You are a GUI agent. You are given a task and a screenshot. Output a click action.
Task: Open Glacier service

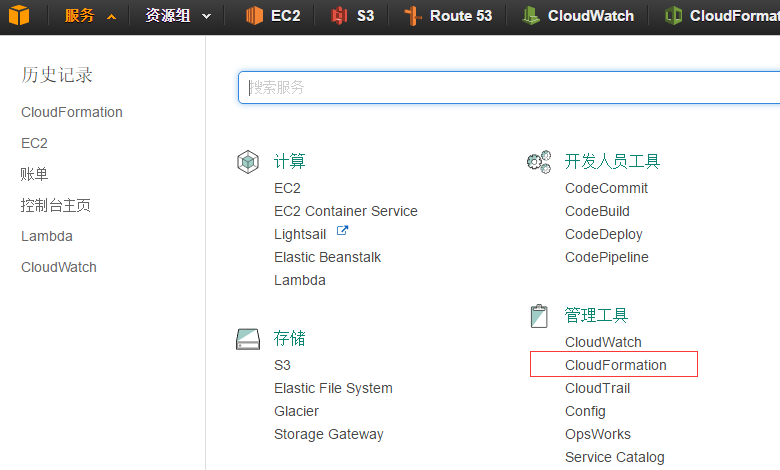coord(296,411)
